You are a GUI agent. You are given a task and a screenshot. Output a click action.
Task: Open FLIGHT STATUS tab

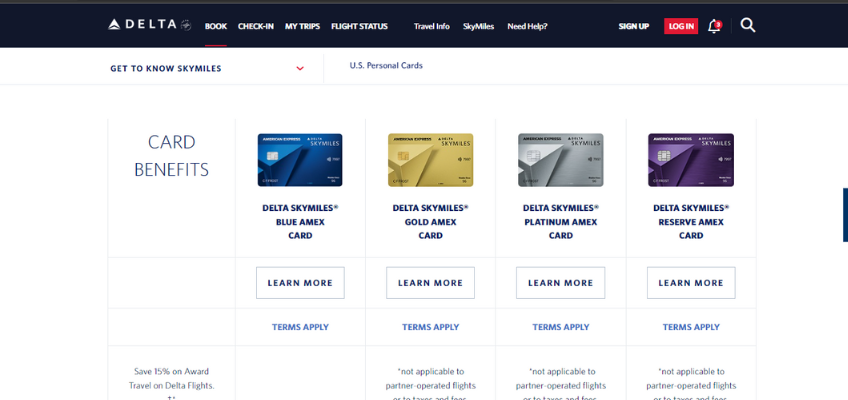click(359, 26)
